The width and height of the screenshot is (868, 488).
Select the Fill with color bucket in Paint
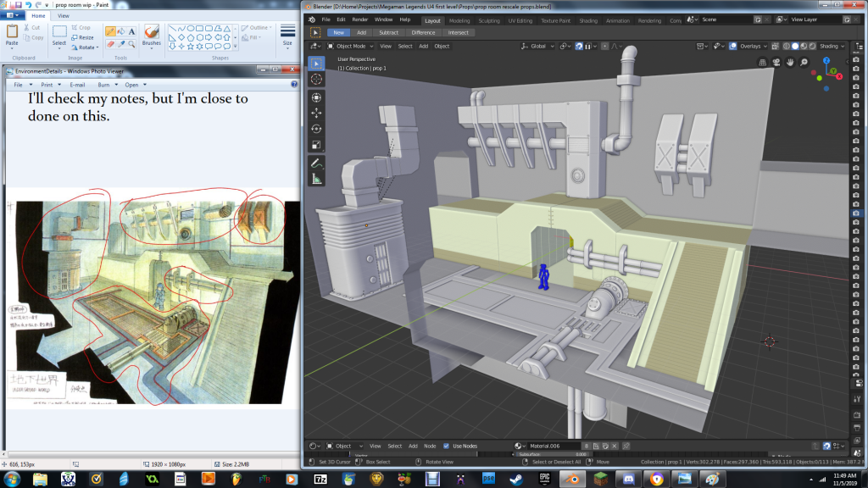pyautogui.click(x=121, y=31)
